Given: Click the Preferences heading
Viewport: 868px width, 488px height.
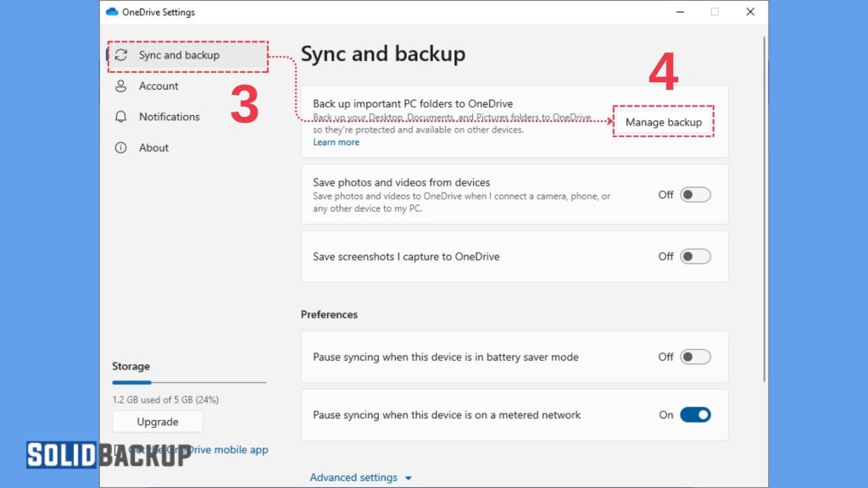Looking at the screenshot, I should click(x=330, y=314).
